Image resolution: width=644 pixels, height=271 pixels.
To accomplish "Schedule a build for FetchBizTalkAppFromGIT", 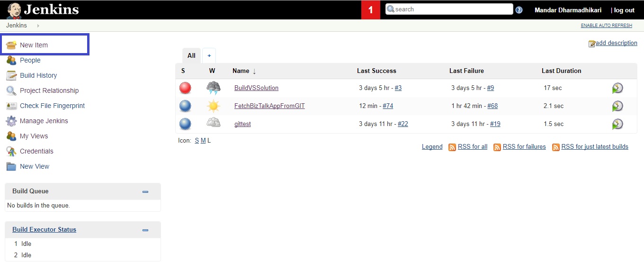I will (617, 106).
